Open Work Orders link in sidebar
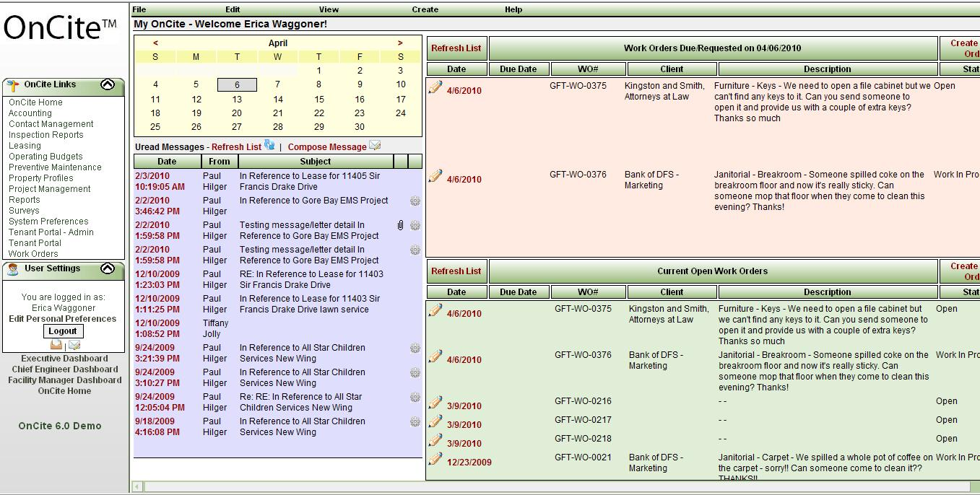The image size is (980, 495). (33, 254)
